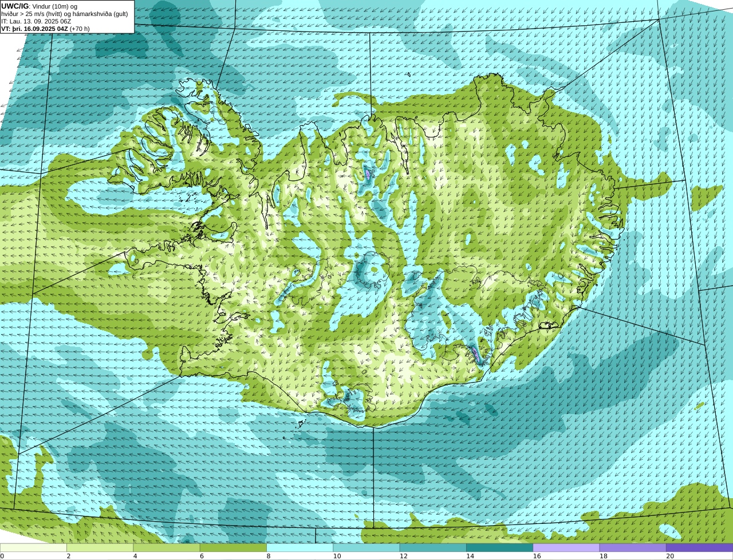
Task: Click the legend label "10"
Action: [337, 556]
